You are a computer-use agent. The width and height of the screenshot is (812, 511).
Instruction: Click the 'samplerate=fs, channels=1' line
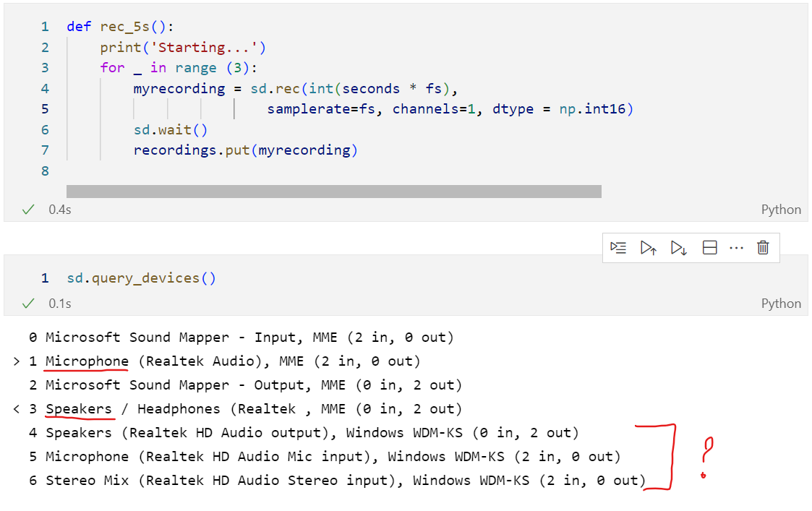pos(450,108)
